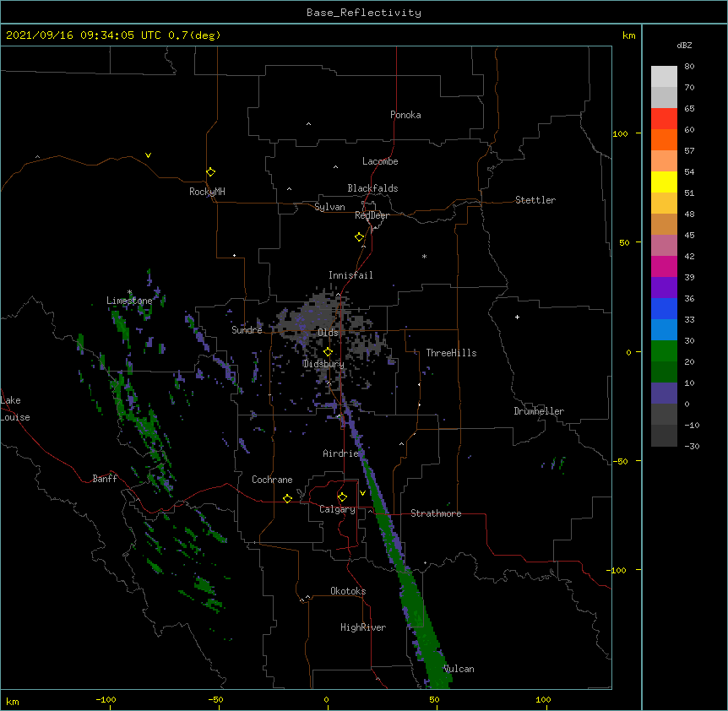Click the Ponoka city label
The image size is (728, 711).
(x=405, y=115)
